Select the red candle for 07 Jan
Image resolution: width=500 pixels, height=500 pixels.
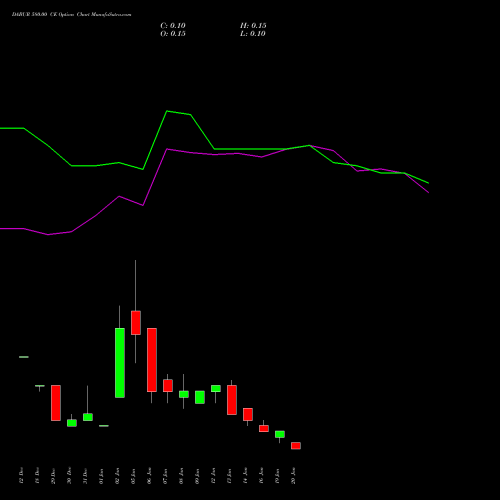pyautogui.click(x=168, y=385)
